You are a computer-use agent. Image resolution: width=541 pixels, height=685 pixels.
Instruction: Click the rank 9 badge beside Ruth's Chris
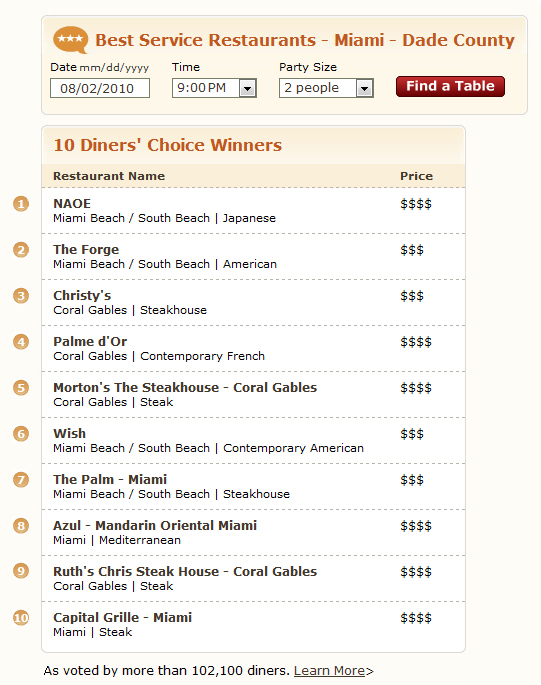click(21, 571)
